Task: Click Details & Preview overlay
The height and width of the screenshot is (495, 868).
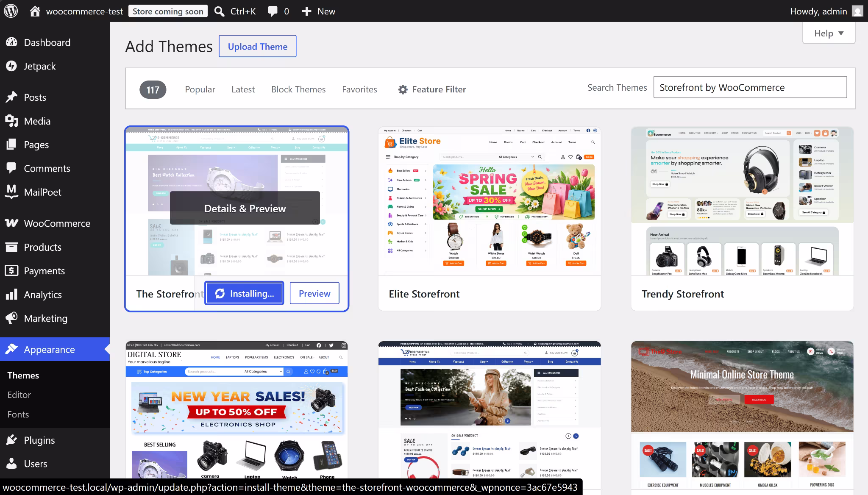Action: tap(245, 208)
